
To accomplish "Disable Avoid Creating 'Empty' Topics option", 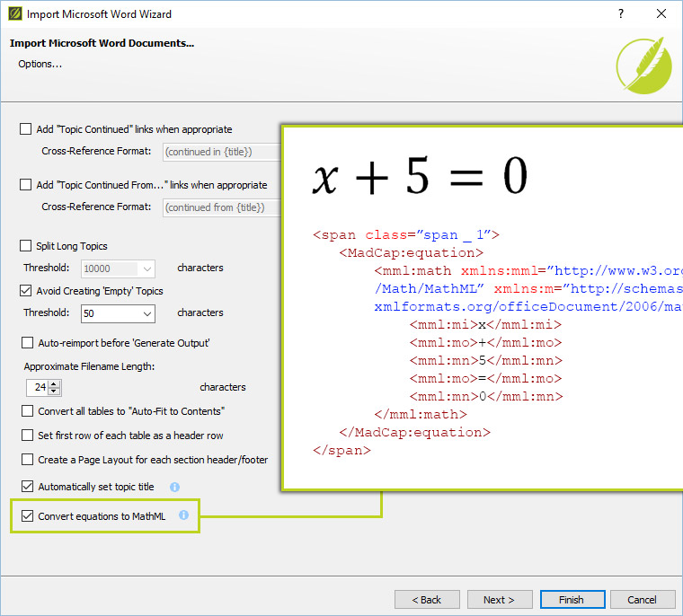I will point(26,291).
